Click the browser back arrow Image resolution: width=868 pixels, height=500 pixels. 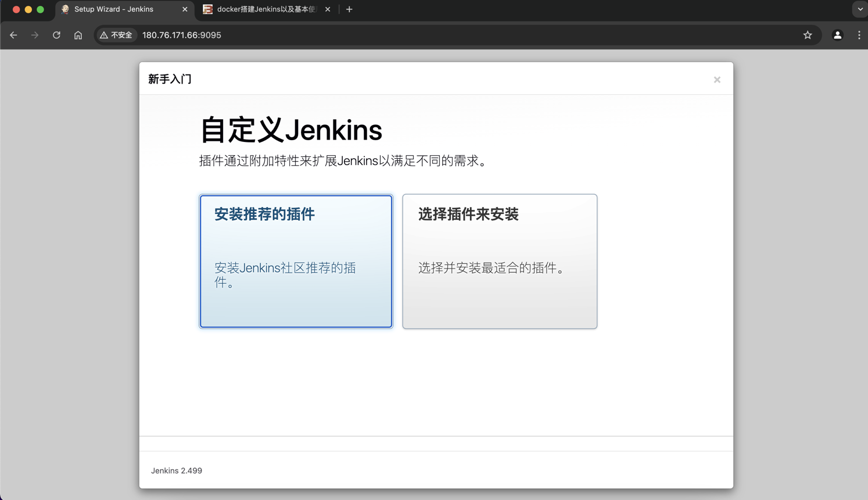13,35
